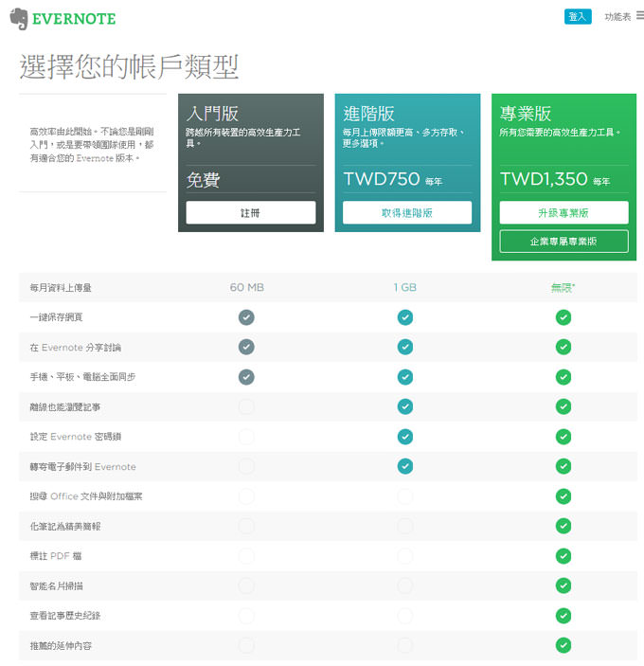Click the Evernote elephant logo
Screen dimensions: 644x666
pos(19,19)
